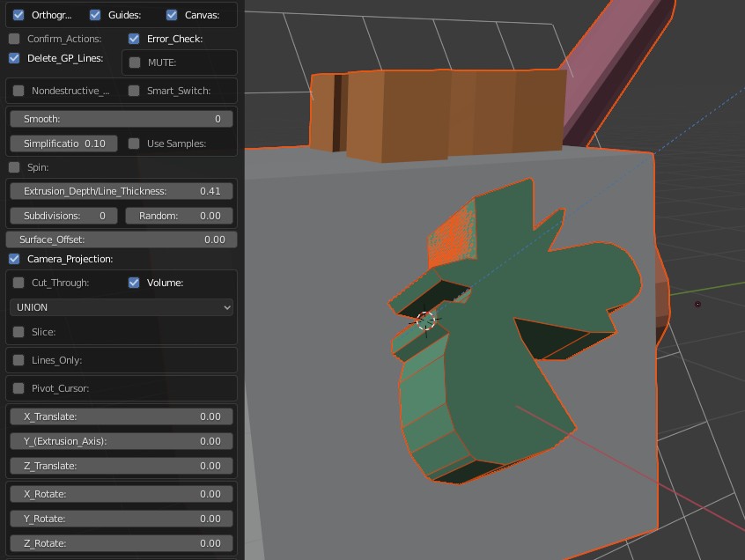745x560 pixels.
Task: Uncheck Delete_GP_Lines option
Action: pyautogui.click(x=15, y=58)
